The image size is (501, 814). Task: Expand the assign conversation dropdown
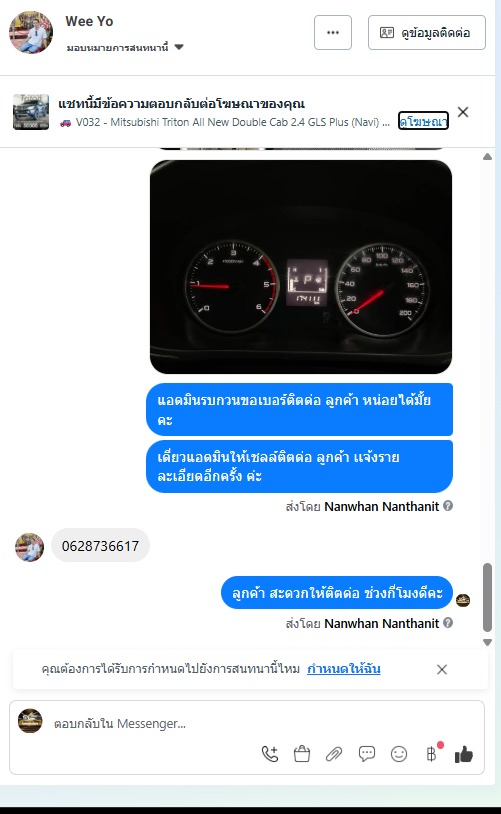[179, 47]
